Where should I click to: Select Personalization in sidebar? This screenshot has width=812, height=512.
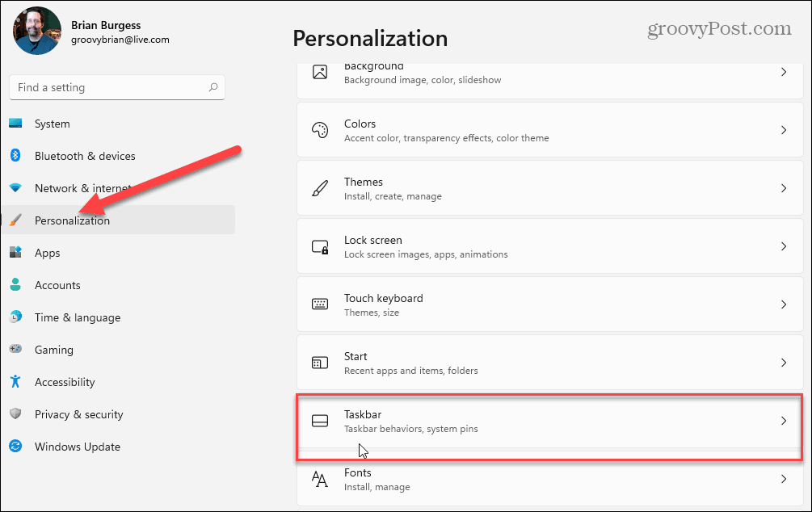click(118, 220)
